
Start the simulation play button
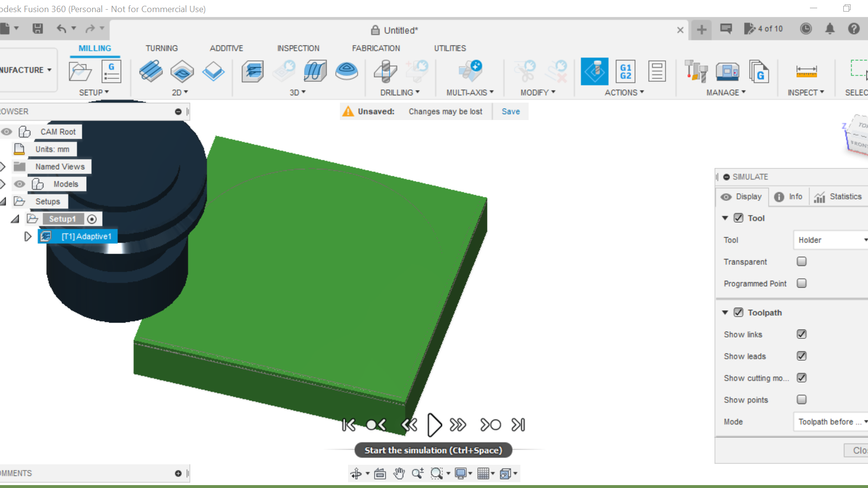point(434,425)
